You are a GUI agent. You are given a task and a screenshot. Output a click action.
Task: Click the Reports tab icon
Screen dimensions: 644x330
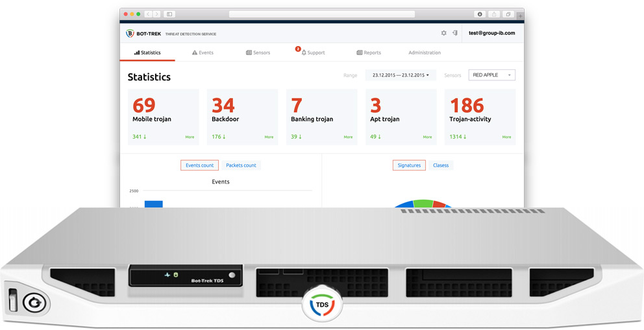click(360, 53)
